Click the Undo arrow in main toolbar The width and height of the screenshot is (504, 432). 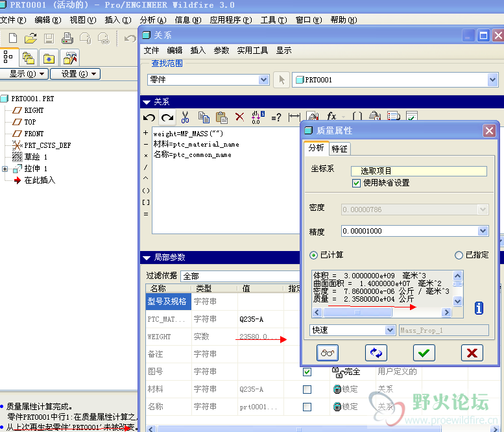click(130, 38)
